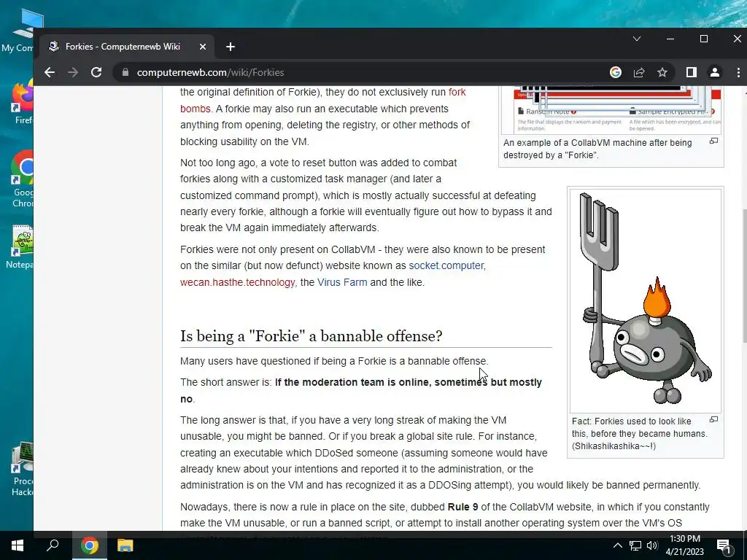The height and width of the screenshot is (560, 747).
Task: Open the Windows Start menu
Action: pyautogui.click(x=18, y=545)
